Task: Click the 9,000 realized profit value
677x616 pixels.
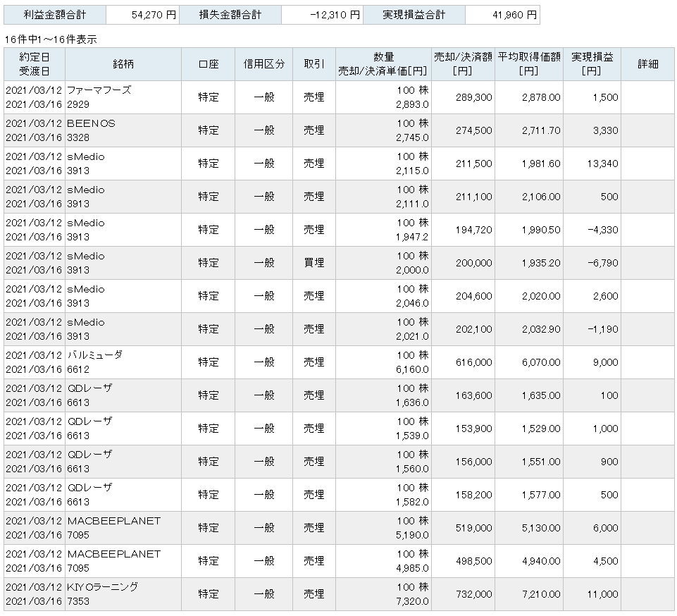Action: click(x=605, y=362)
